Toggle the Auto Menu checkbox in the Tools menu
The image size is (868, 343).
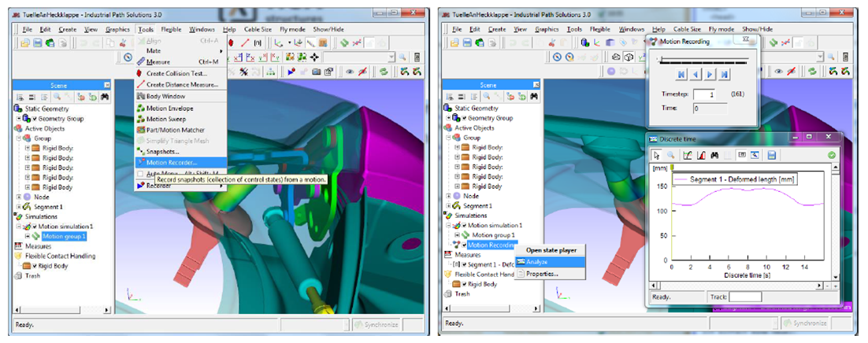tap(141, 174)
